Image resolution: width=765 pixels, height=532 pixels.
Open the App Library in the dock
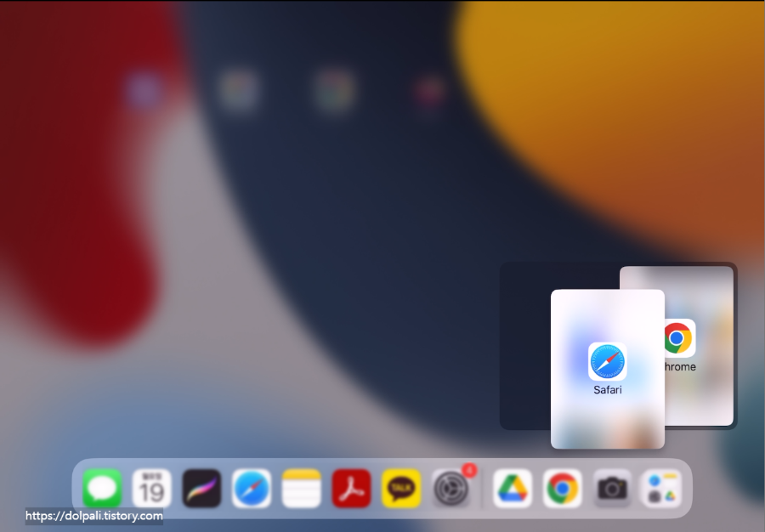click(x=662, y=488)
